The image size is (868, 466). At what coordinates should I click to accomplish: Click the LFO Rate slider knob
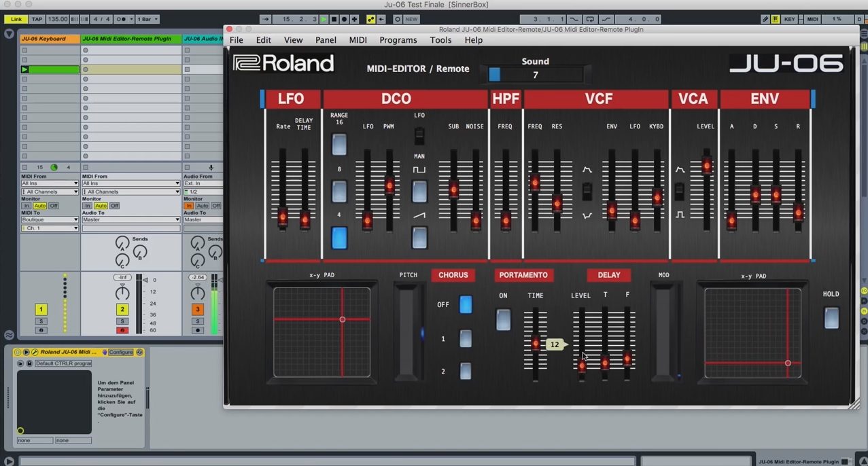283,217
